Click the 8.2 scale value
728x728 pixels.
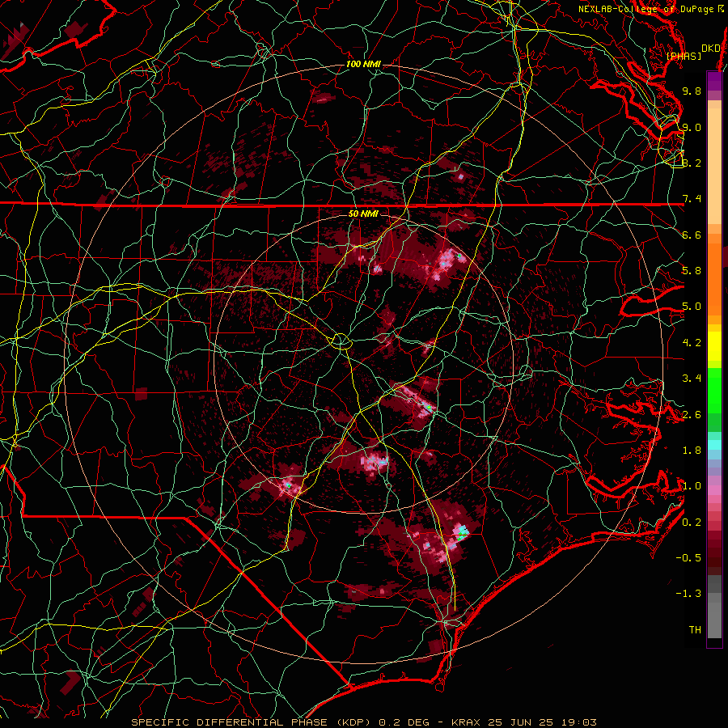pyautogui.click(x=692, y=163)
